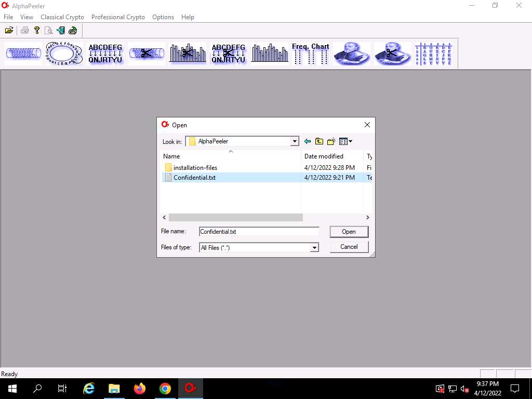Screen dimensions: 532x399
Task: Click the File name input field
Action: point(259,232)
